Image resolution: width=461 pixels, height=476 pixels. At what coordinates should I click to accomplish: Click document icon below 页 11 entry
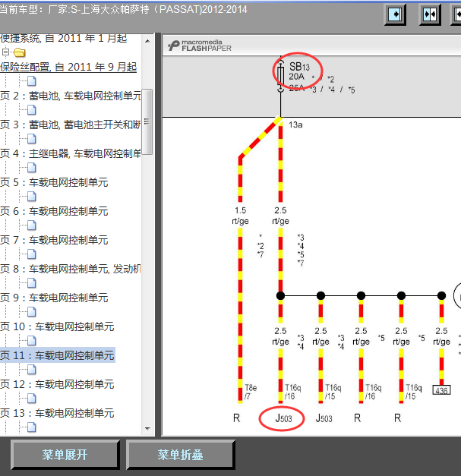[32, 370]
